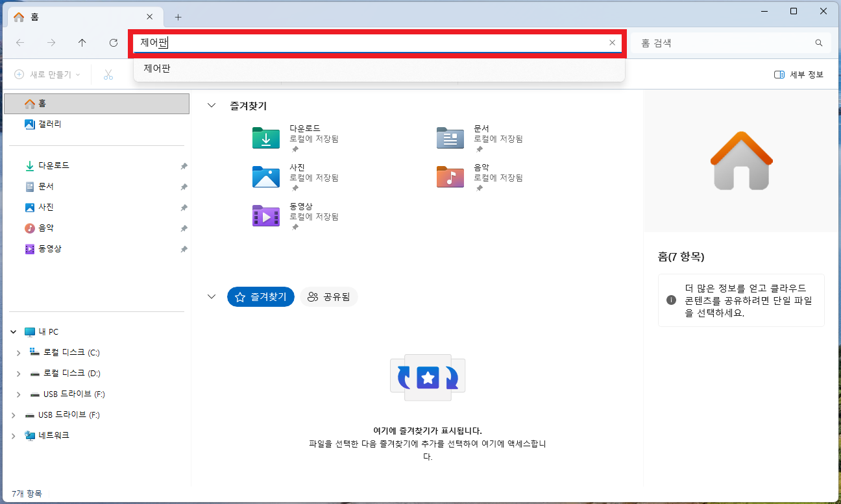The image size is (841, 504).
Task: Collapse the 내 PC tree node
Action: pos(14,331)
